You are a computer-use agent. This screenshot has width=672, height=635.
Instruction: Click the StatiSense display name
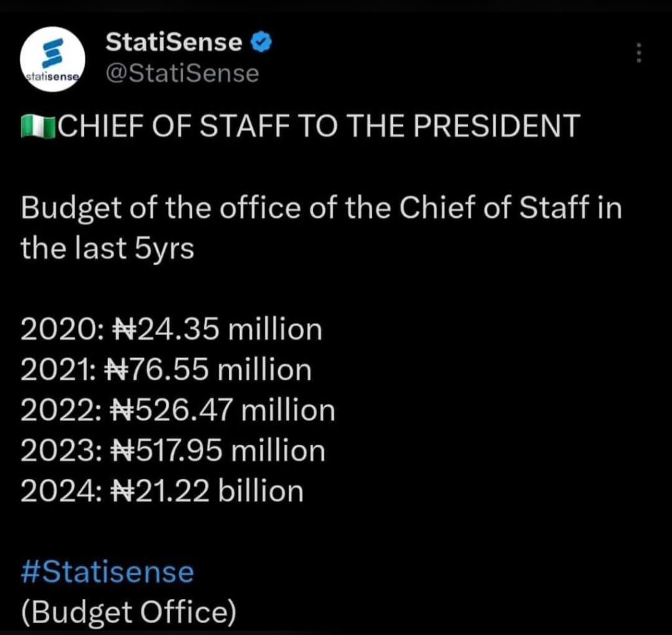(x=174, y=43)
